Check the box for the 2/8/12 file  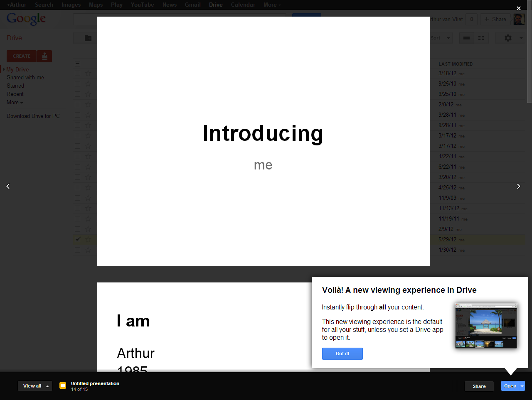point(78,104)
